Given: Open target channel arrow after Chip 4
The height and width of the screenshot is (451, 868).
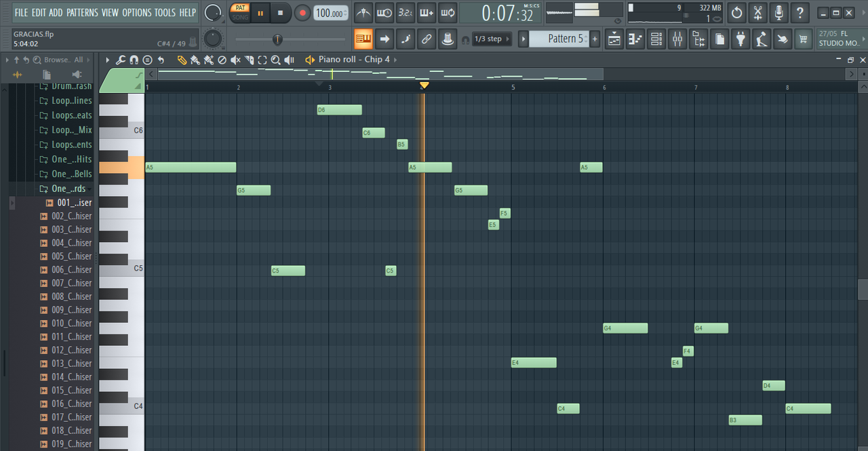Looking at the screenshot, I should [395, 60].
